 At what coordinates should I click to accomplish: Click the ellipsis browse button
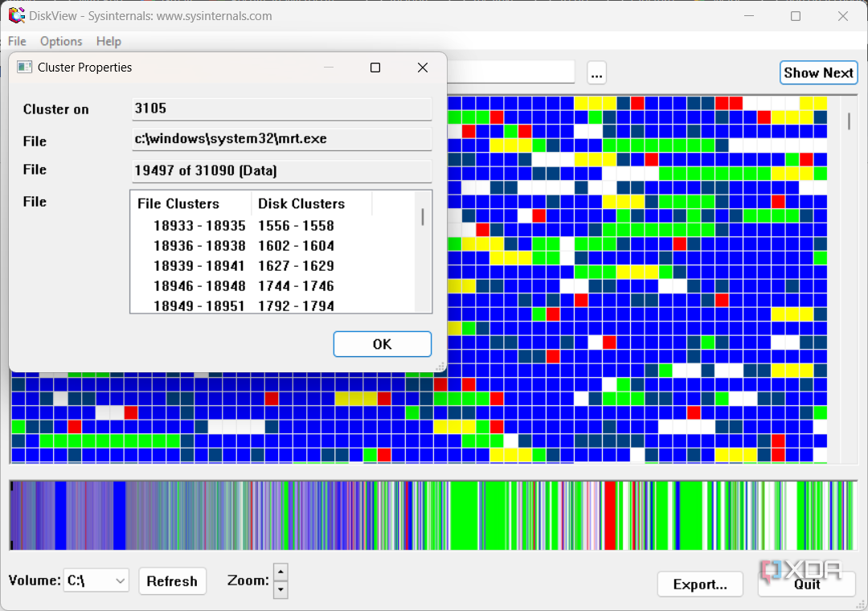[x=596, y=73]
